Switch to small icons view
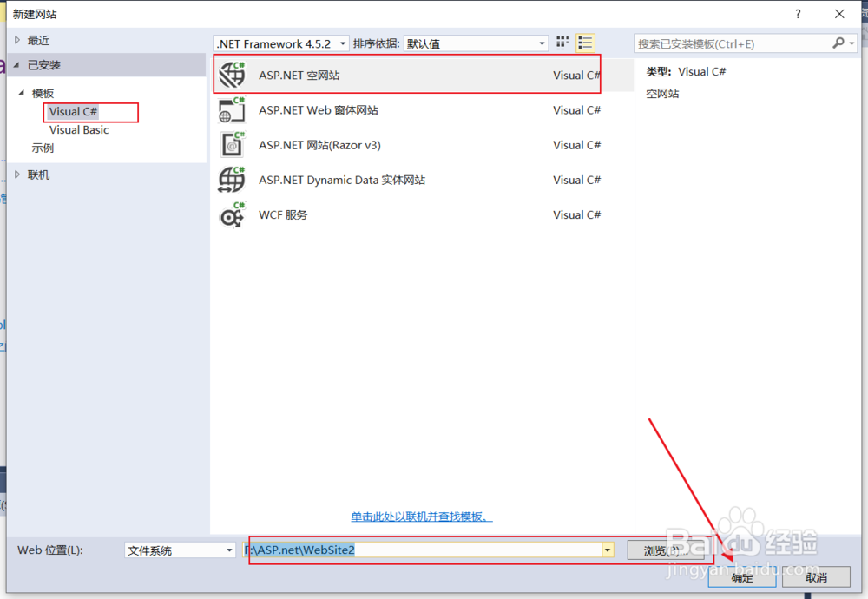This screenshot has width=868, height=599. (x=562, y=43)
